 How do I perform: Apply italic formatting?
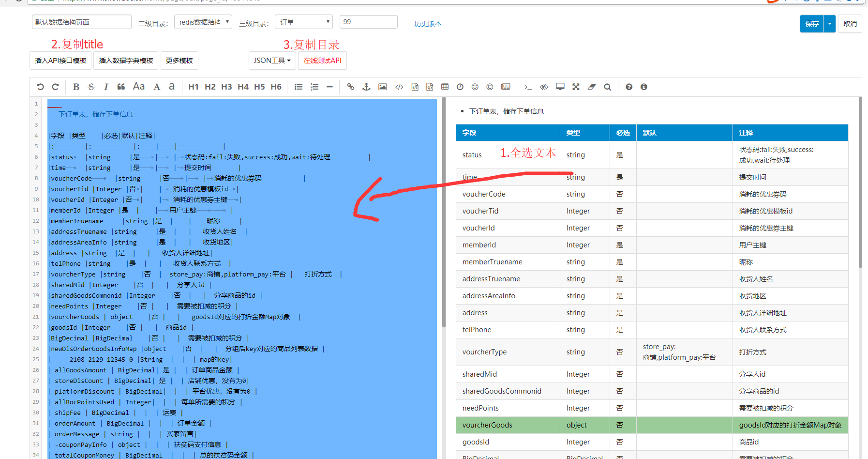tap(106, 87)
